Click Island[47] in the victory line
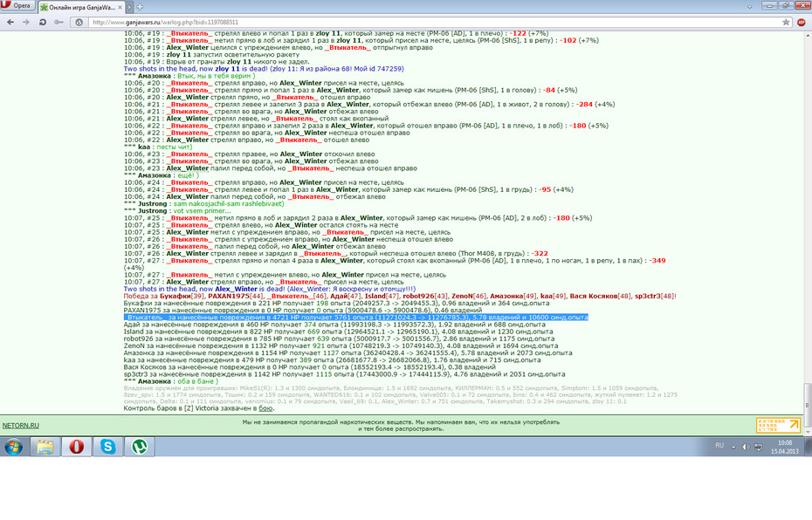 382,296
